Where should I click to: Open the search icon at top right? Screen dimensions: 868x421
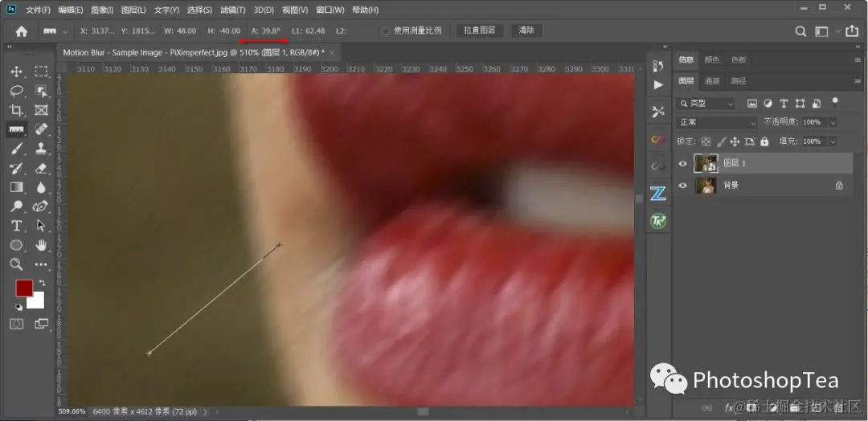tap(800, 31)
